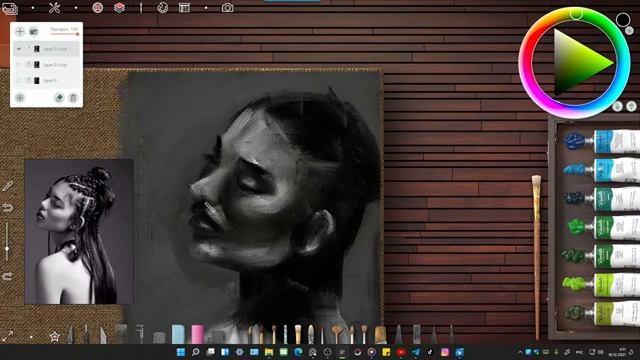The width and height of the screenshot is (640, 360).
Task: Click the camera snapshot icon
Action: 227,8
